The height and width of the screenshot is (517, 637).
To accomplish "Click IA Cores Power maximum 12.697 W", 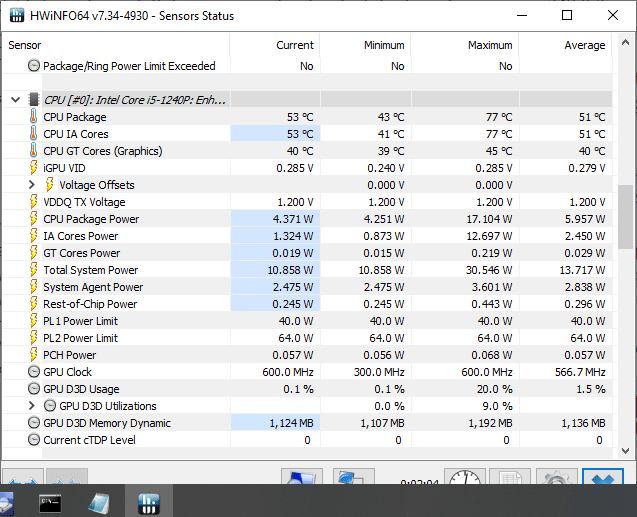I will (x=489, y=236).
